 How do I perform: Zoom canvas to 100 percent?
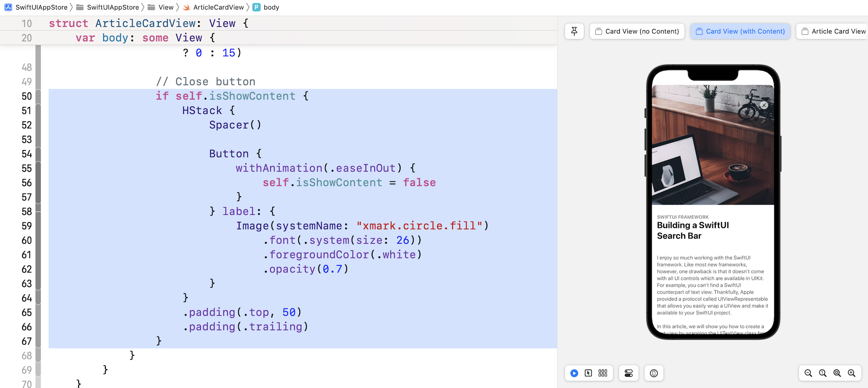click(823, 373)
